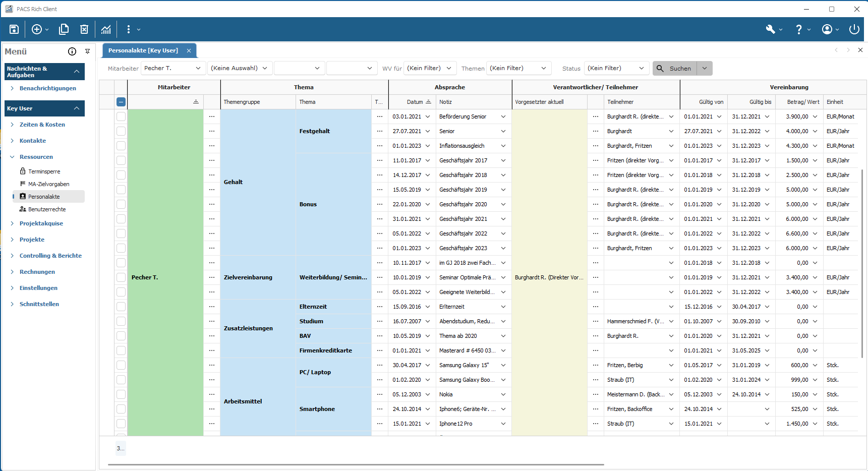Open the user account icon menu
868x471 pixels.
tap(827, 29)
